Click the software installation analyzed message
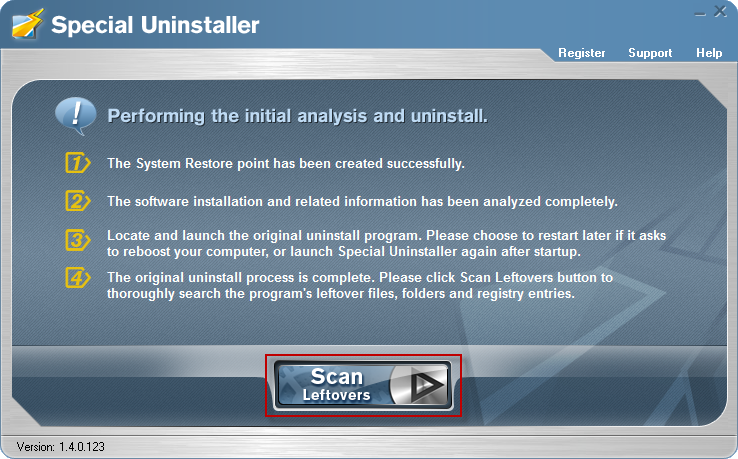Screen dimensions: 738x459 362,201
